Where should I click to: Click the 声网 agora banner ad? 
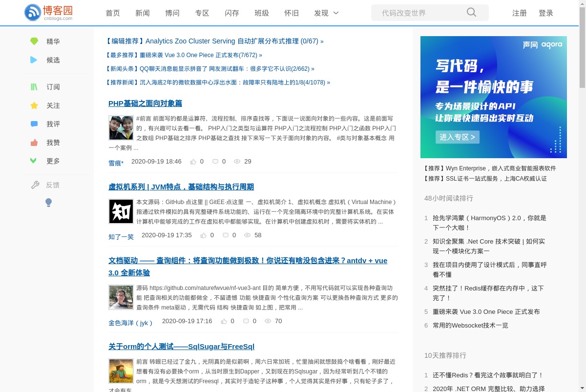(x=494, y=97)
